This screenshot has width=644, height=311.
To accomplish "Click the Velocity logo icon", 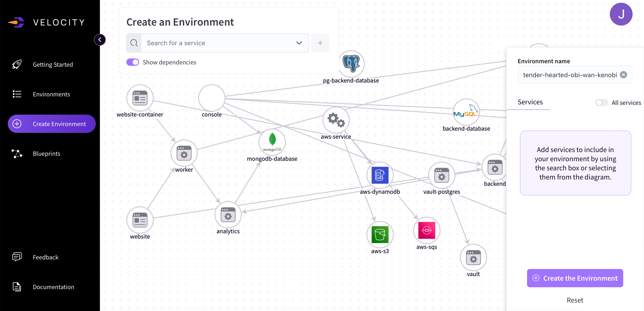I will (x=16, y=22).
